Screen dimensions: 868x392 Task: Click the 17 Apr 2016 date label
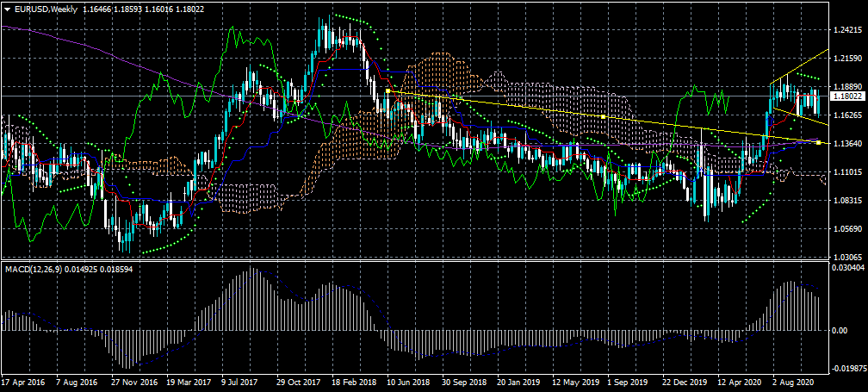pyautogui.click(x=22, y=381)
